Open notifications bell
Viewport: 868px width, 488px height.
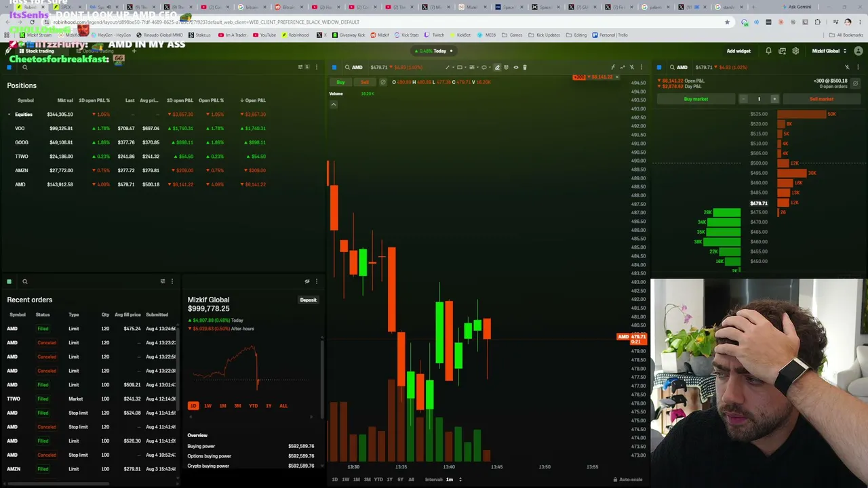[x=768, y=51]
